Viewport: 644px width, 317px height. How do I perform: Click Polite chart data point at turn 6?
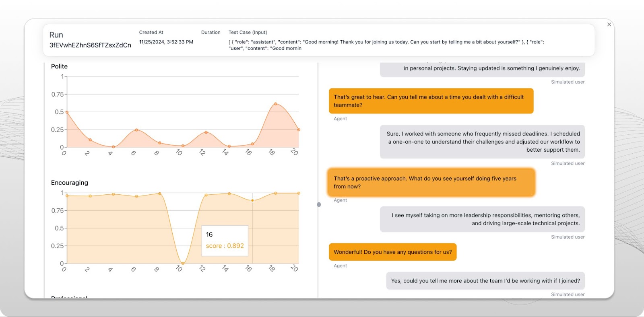[136, 130]
